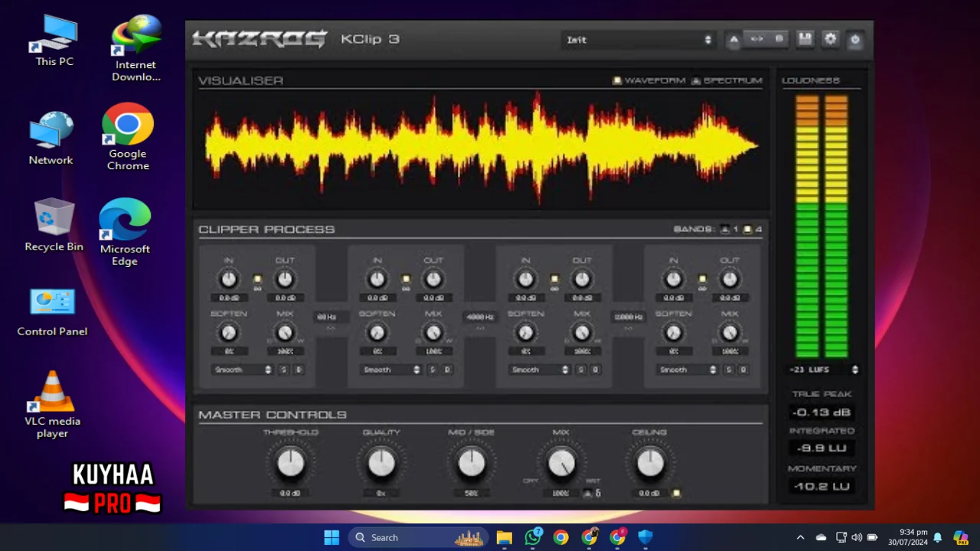Open Windows Start menu

click(x=332, y=537)
